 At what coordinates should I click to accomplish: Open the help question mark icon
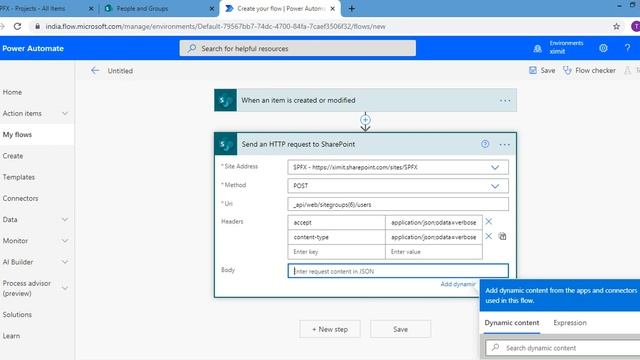point(627,48)
